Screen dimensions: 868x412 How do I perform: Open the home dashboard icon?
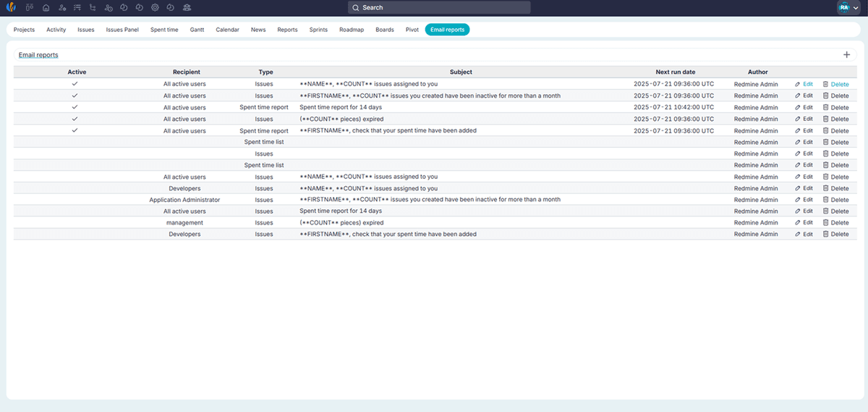[x=46, y=7]
